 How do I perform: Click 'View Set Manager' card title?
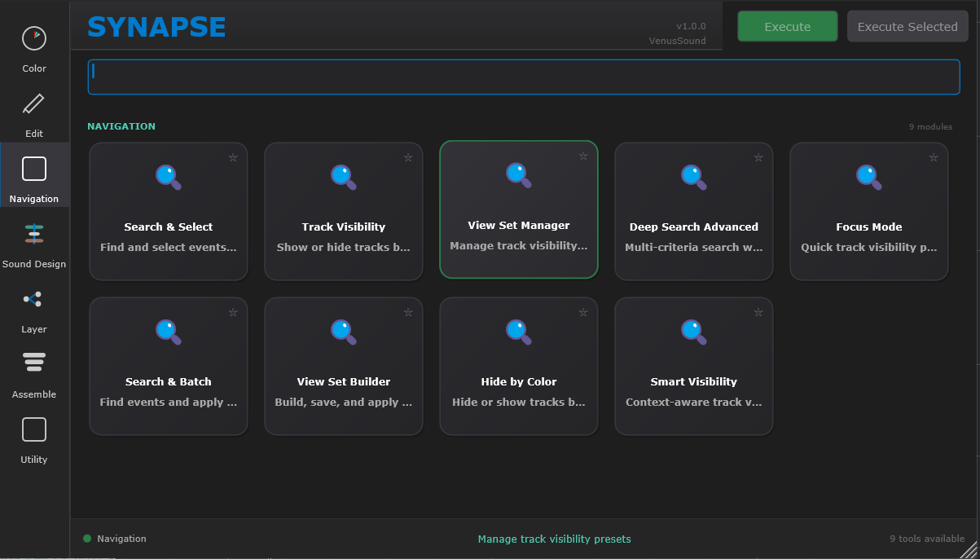[x=519, y=225]
